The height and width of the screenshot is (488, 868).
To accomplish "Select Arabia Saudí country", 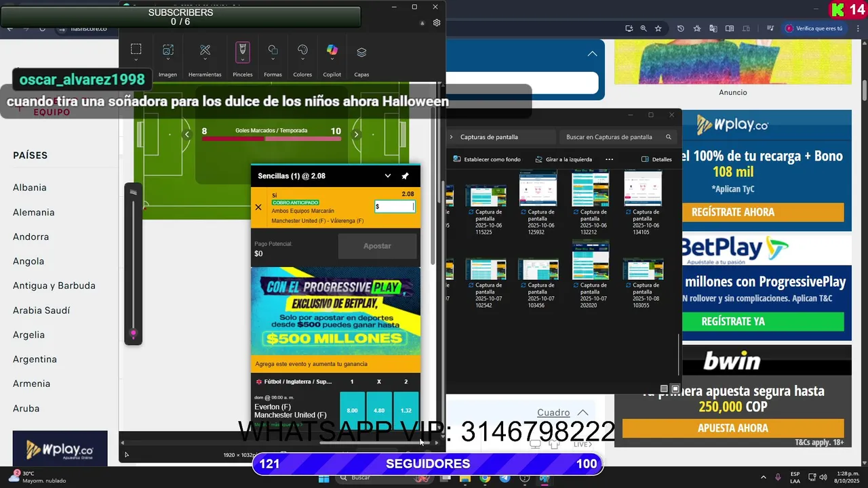I will pos(41,310).
